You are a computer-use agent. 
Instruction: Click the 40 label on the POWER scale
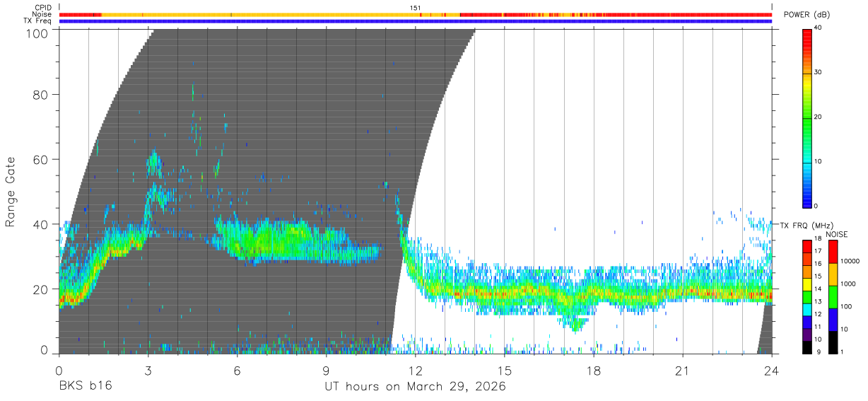pos(818,28)
